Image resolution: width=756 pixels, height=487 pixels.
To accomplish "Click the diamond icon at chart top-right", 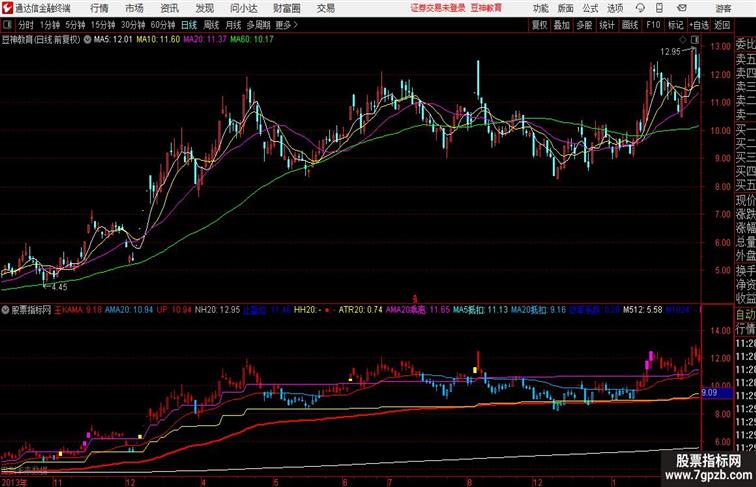I will pyautogui.click(x=683, y=40).
